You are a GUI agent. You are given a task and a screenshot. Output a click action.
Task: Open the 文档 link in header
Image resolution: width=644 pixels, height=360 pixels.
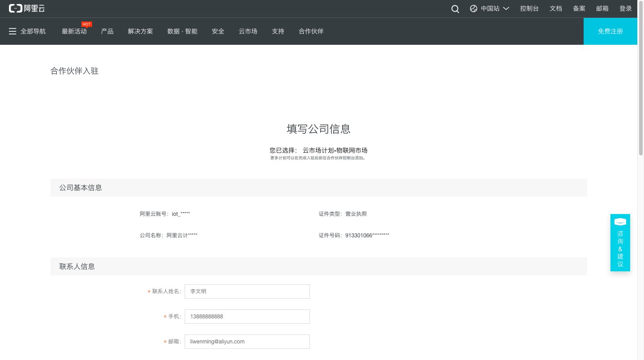555,9
